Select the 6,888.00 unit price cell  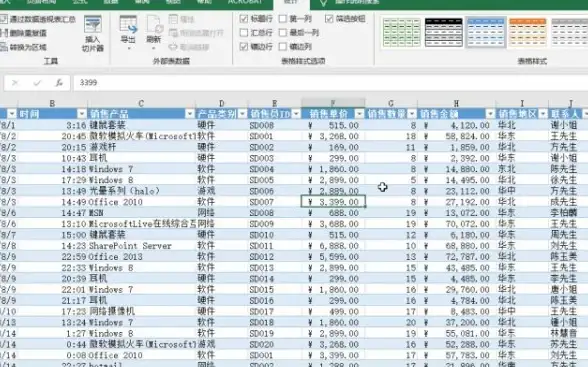click(x=333, y=246)
